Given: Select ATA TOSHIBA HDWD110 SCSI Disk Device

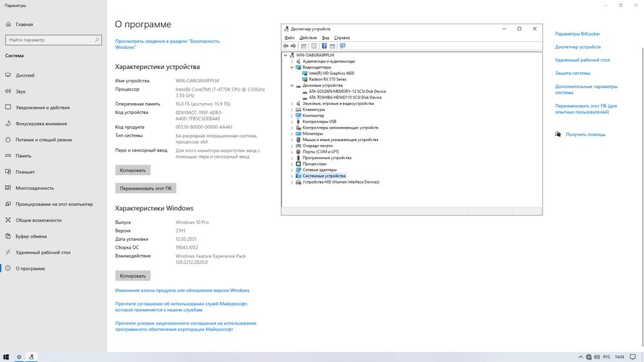Looking at the screenshot, I should point(345,97).
